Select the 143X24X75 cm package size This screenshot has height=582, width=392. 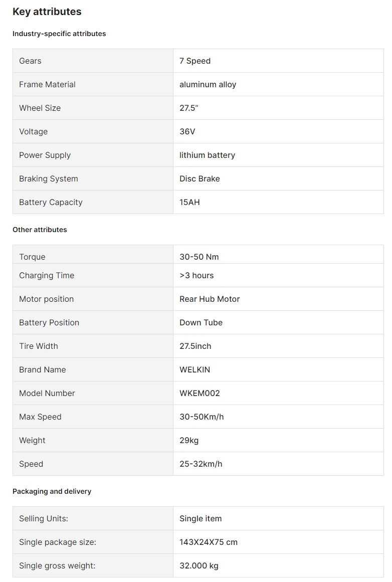coord(209,542)
